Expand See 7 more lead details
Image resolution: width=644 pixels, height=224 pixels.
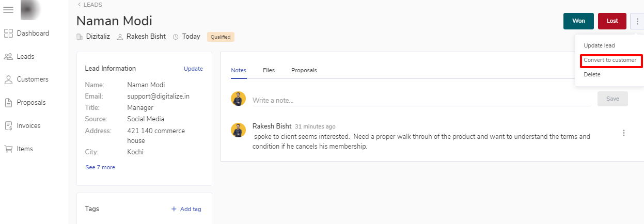pyautogui.click(x=100, y=167)
